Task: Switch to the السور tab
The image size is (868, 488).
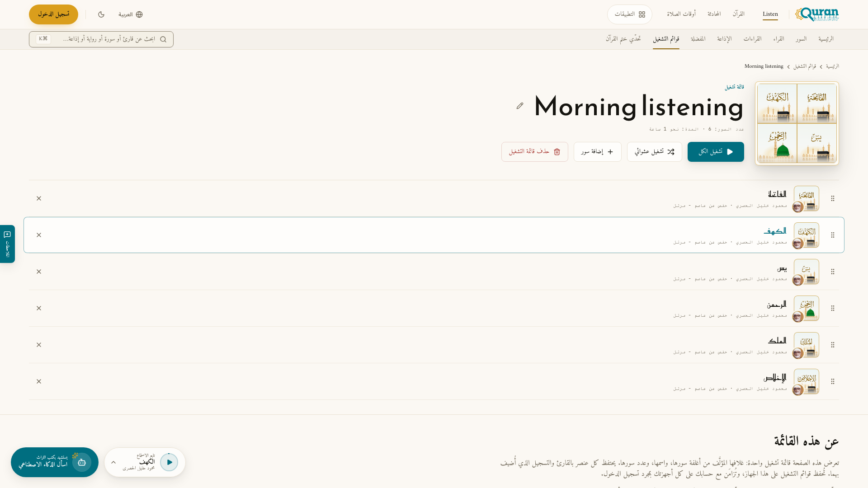Action: (801, 39)
